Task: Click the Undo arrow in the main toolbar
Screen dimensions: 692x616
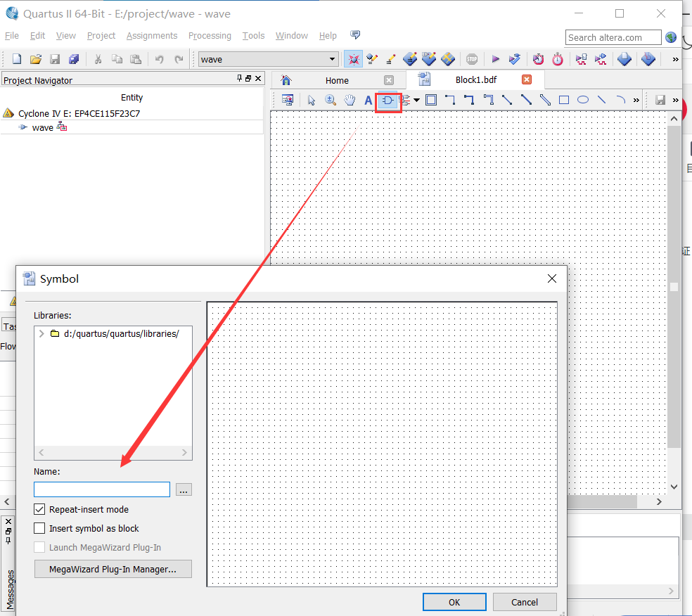Action: pyautogui.click(x=160, y=59)
